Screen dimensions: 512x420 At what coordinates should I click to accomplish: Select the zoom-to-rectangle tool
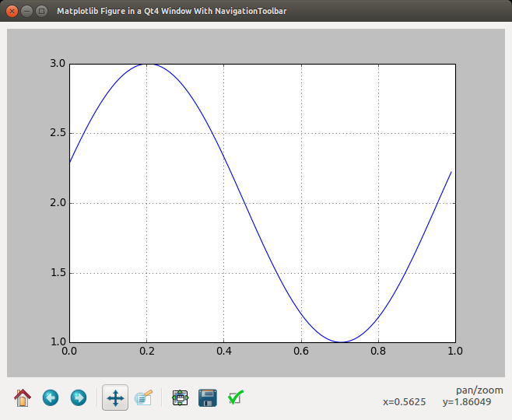coord(143,397)
